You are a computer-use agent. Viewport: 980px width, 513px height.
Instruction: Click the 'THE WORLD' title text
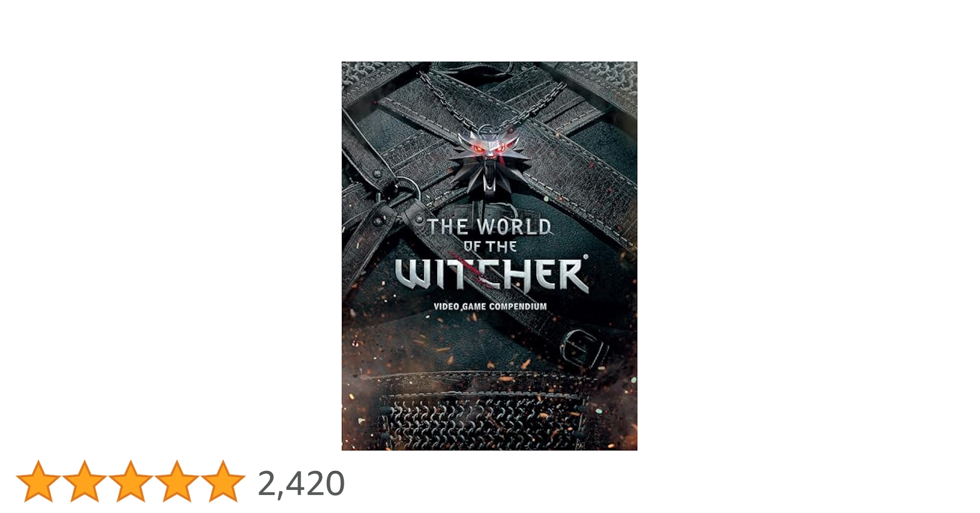tap(489, 227)
